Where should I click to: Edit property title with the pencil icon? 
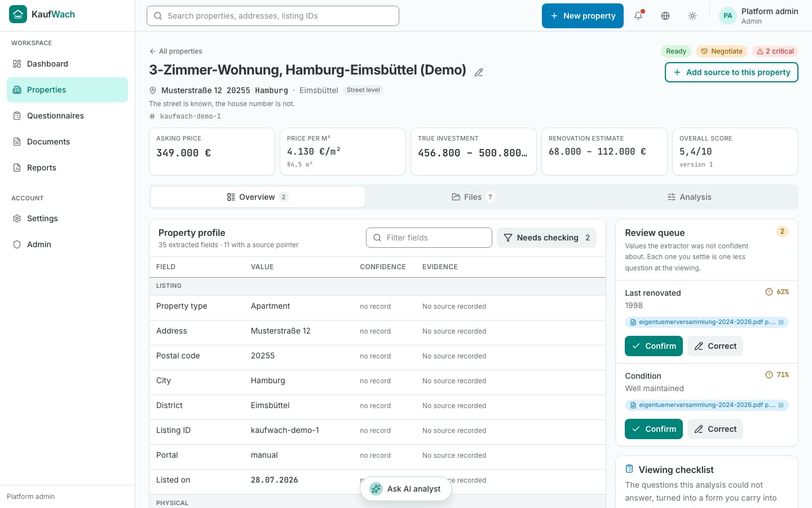click(479, 72)
